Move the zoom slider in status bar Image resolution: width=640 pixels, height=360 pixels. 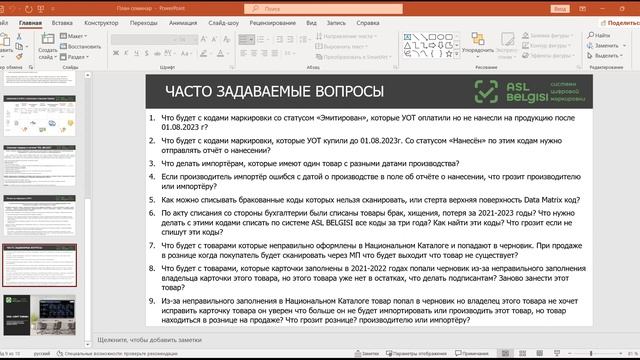[591, 353]
